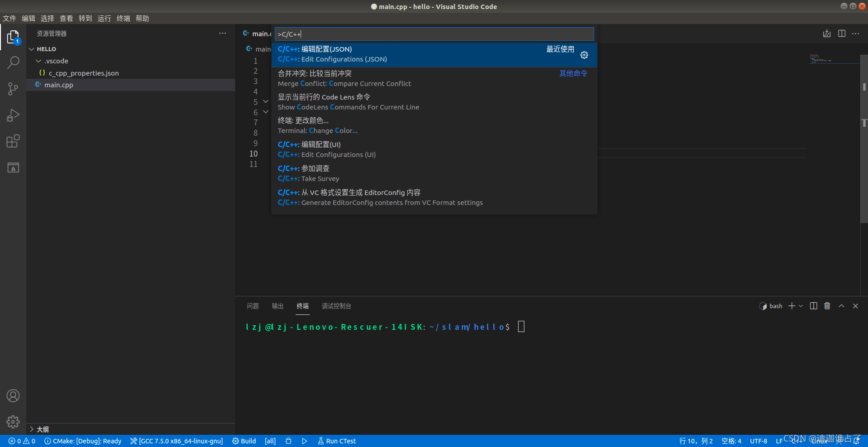Split the terminal panel
868x447 pixels.
(x=813, y=306)
